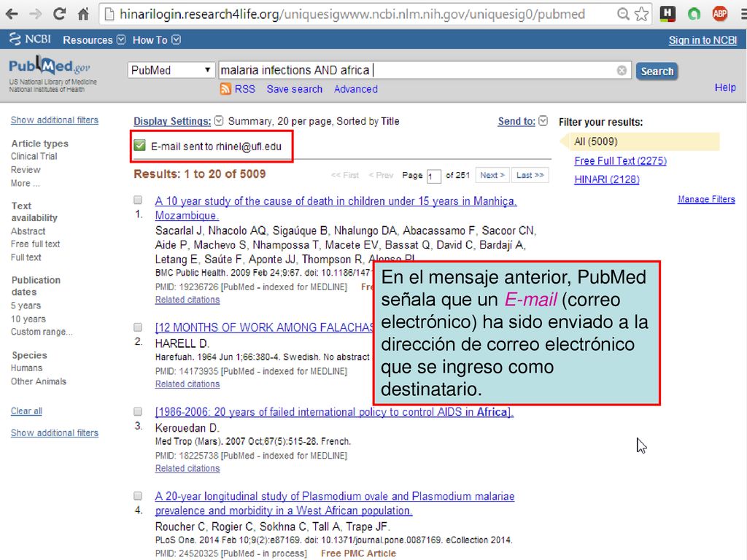Filter by Full text availability
Viewport: 747px width, 560px height.
click(x=26, y=257)
